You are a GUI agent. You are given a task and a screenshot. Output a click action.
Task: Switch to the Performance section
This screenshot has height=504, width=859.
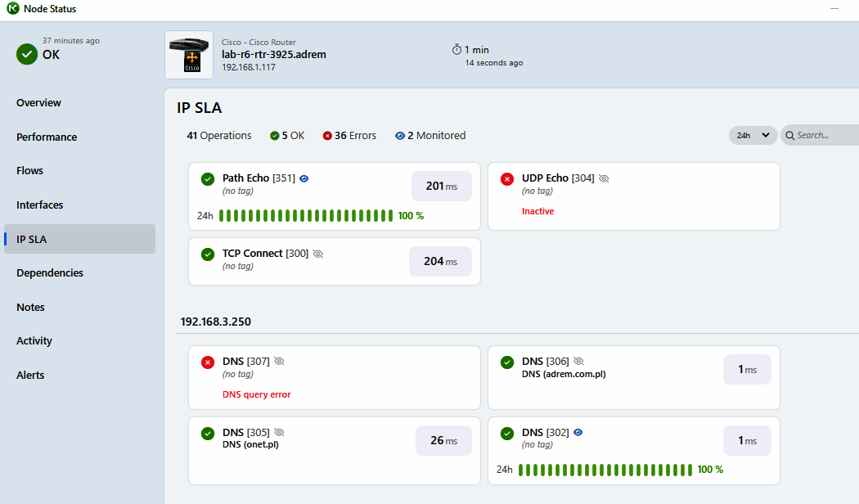[x=47, y=137]
